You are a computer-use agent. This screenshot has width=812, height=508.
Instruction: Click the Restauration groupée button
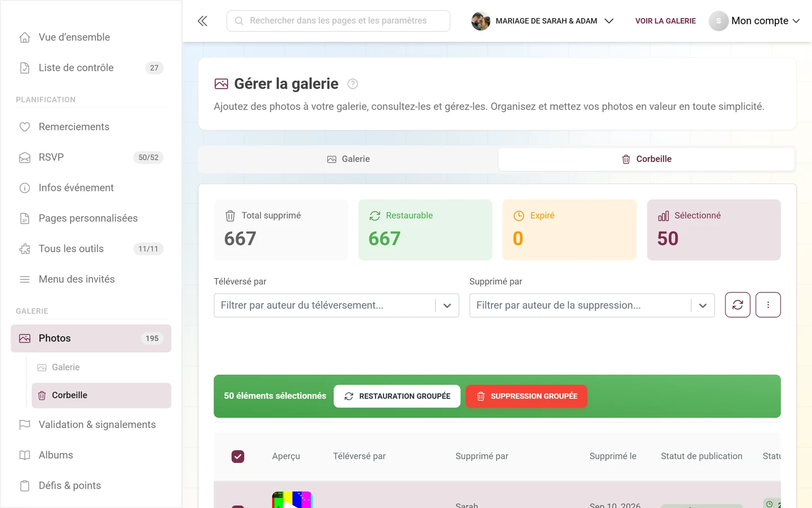397,396
